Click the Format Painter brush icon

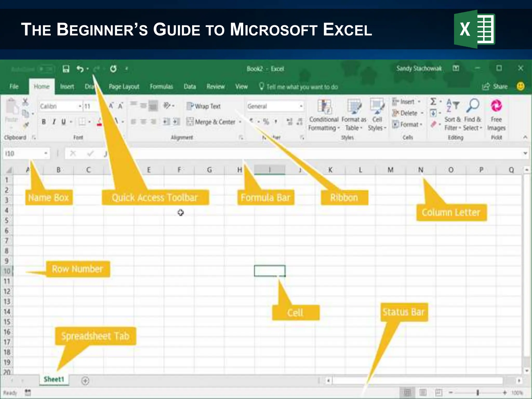[25, 125]
